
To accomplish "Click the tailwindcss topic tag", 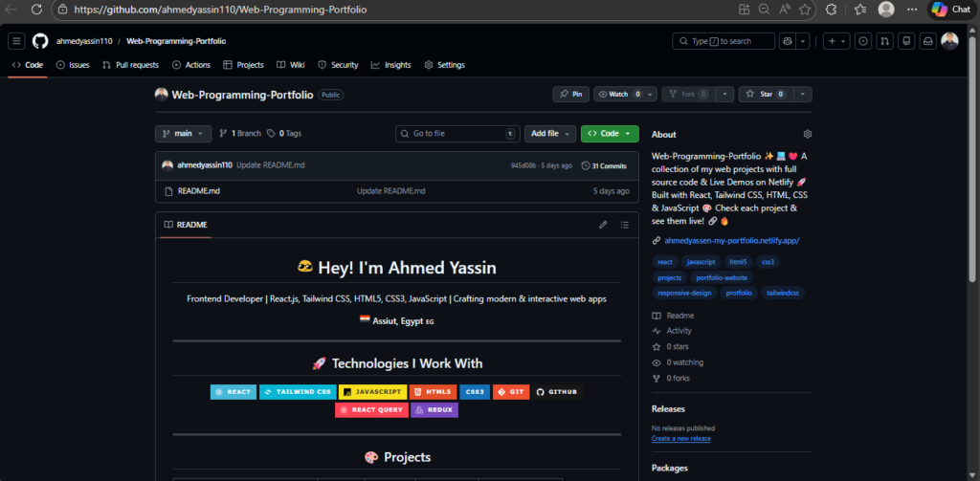I will click(783, 293).
